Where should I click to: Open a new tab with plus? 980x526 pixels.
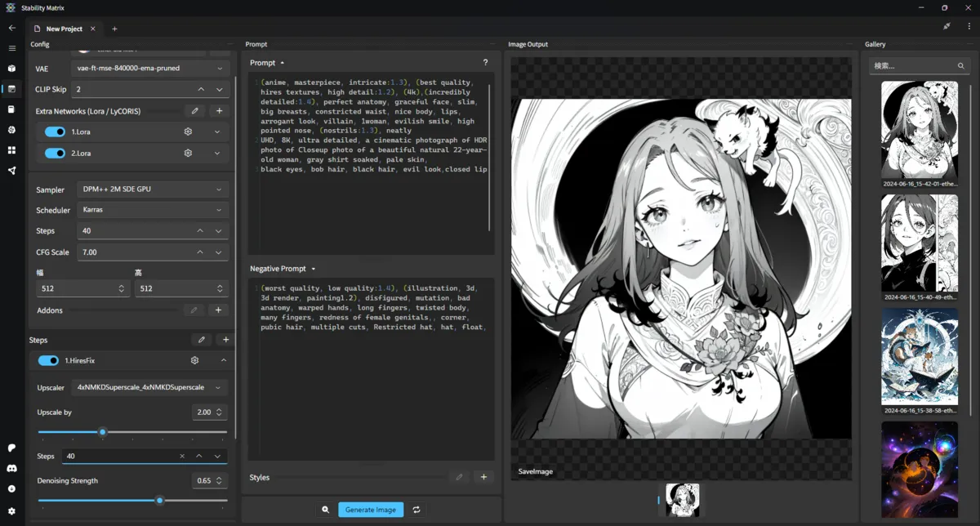[114, 29]
